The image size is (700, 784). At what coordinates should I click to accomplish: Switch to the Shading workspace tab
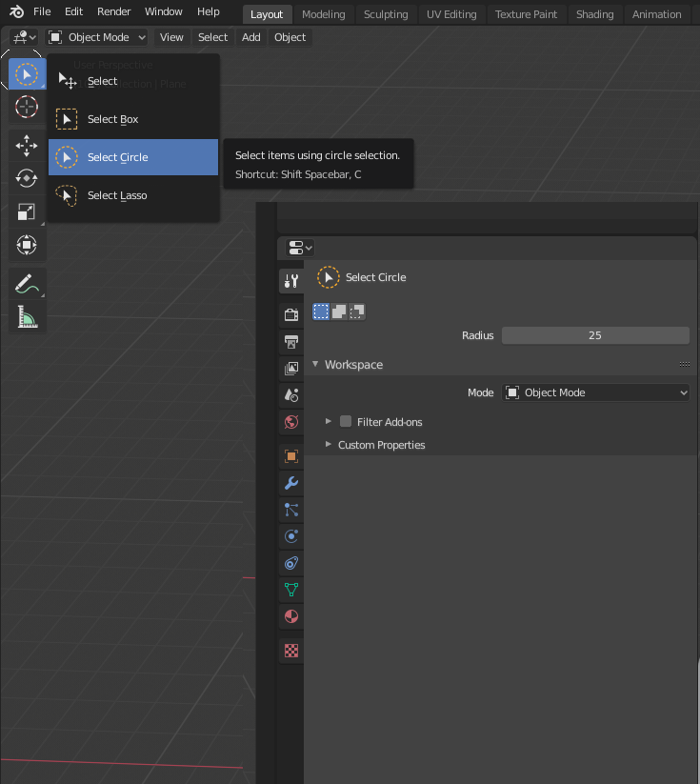(x=595, y=14)
